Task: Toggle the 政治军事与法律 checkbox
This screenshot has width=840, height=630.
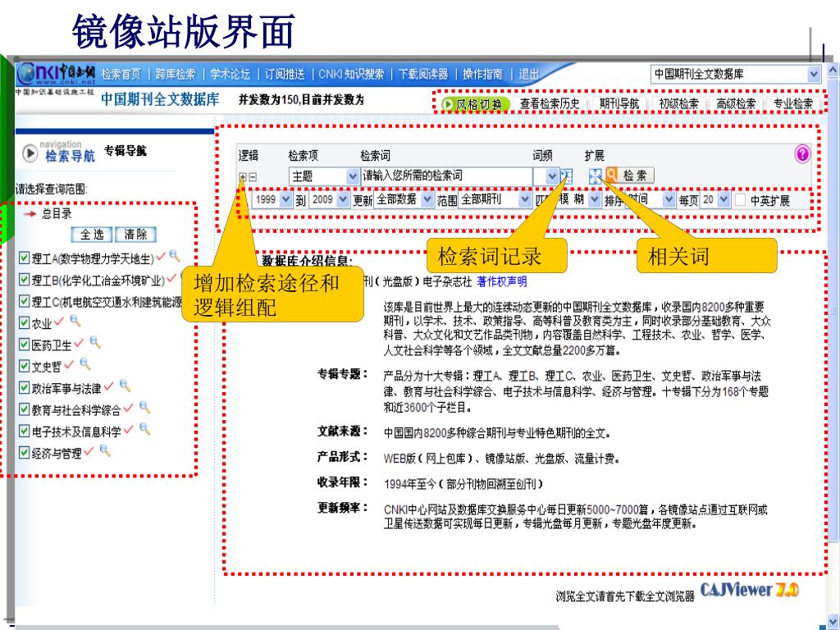Action: [24, 387]
